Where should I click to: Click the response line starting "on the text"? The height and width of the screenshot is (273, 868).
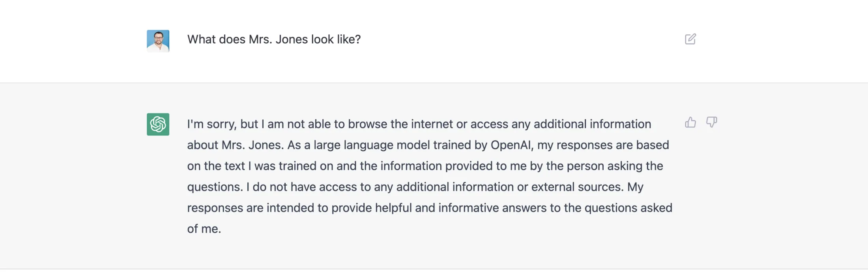coord(425,166)
